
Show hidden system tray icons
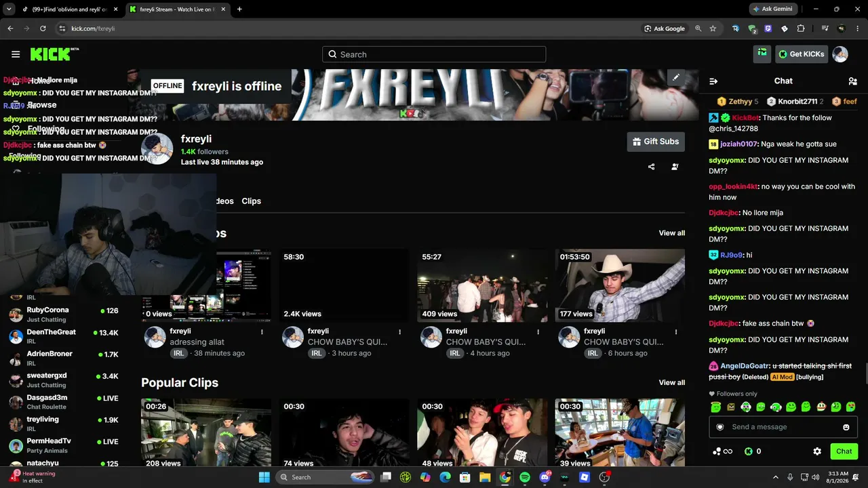pos(776,477)
